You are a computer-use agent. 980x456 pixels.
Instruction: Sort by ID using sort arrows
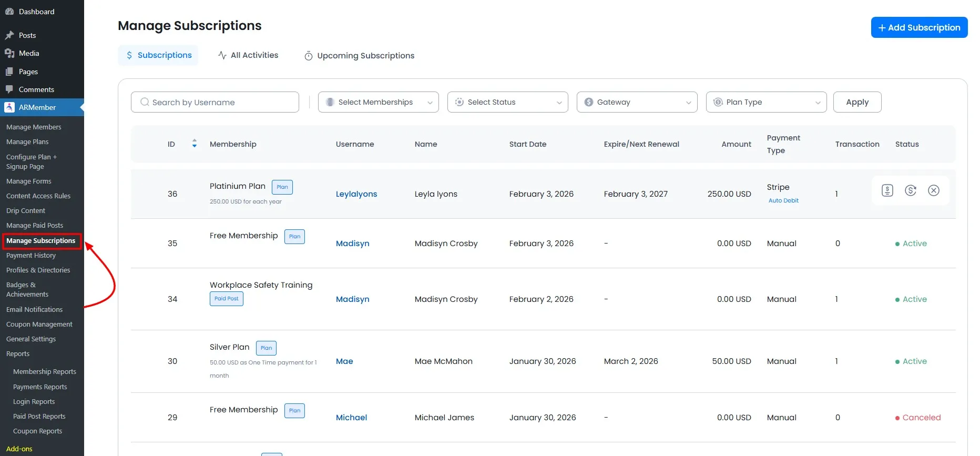195,143
